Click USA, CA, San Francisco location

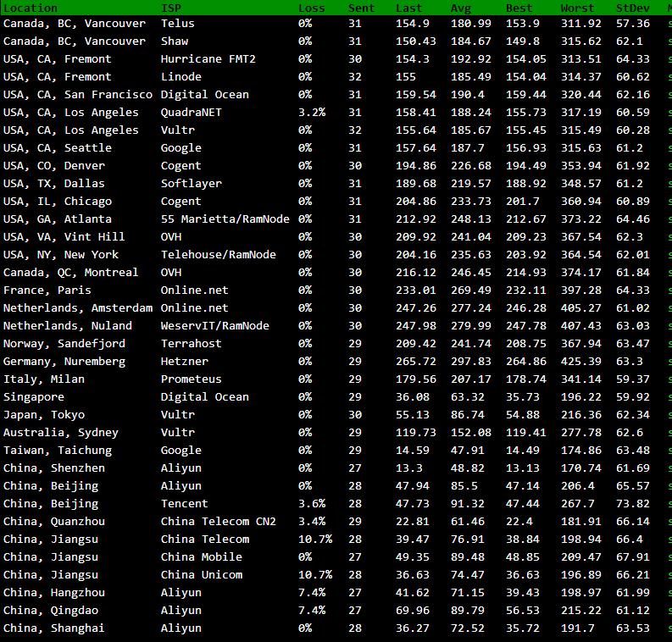(x=78, y=94)
